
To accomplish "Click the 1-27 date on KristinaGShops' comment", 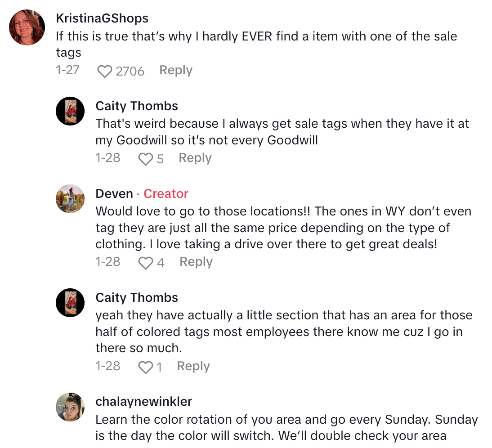I will pos(67,71).
